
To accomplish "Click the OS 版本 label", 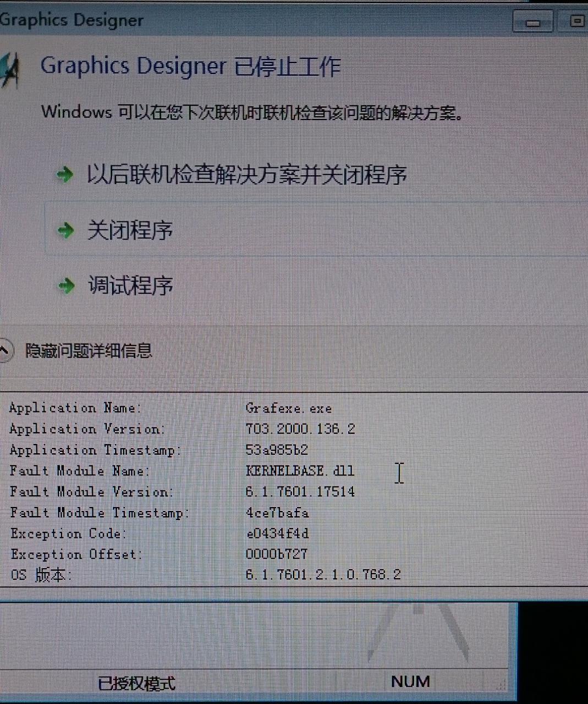I will 41,575.
